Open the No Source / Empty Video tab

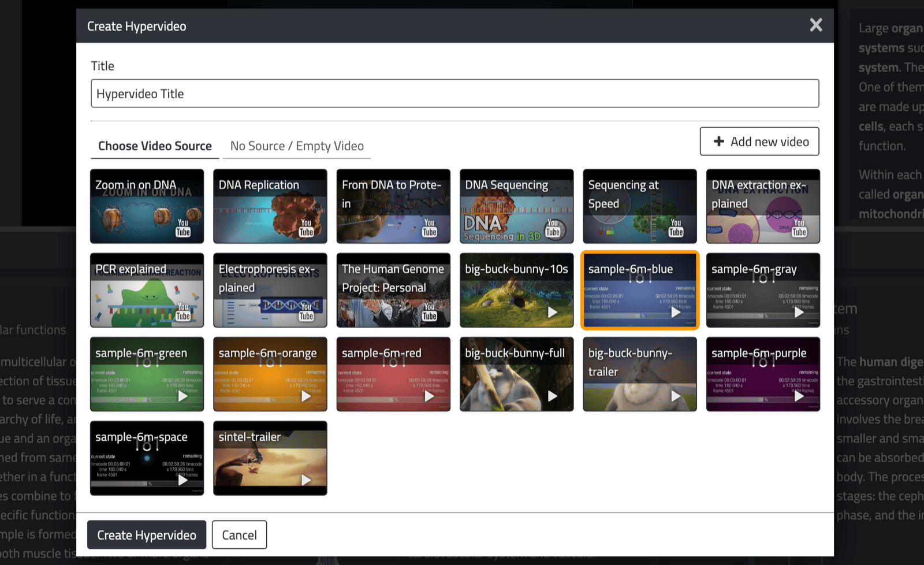pos(297,146)
